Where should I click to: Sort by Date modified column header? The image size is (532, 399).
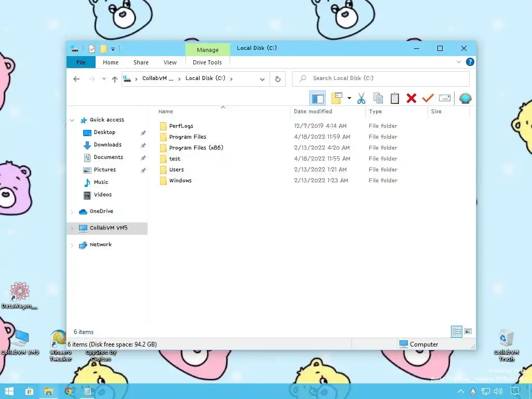(313, 111)
